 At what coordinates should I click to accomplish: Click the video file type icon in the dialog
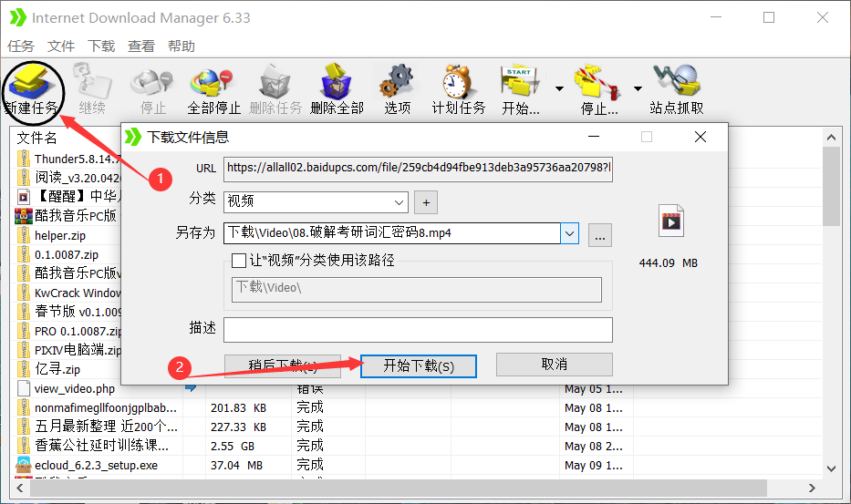point(671,221)
